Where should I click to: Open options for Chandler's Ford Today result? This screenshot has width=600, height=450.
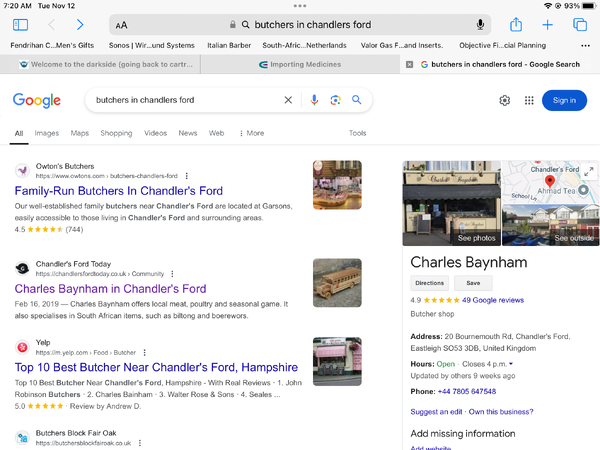[173, 274]
